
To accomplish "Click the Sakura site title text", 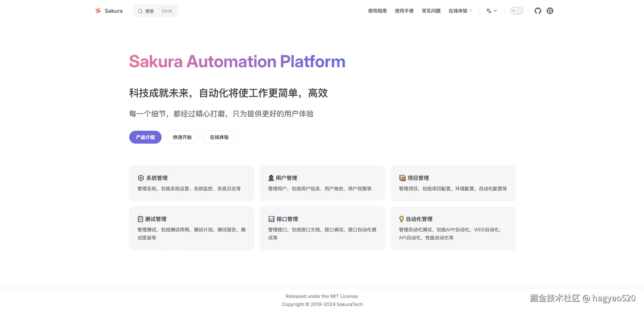I will [x=113, y=11].
